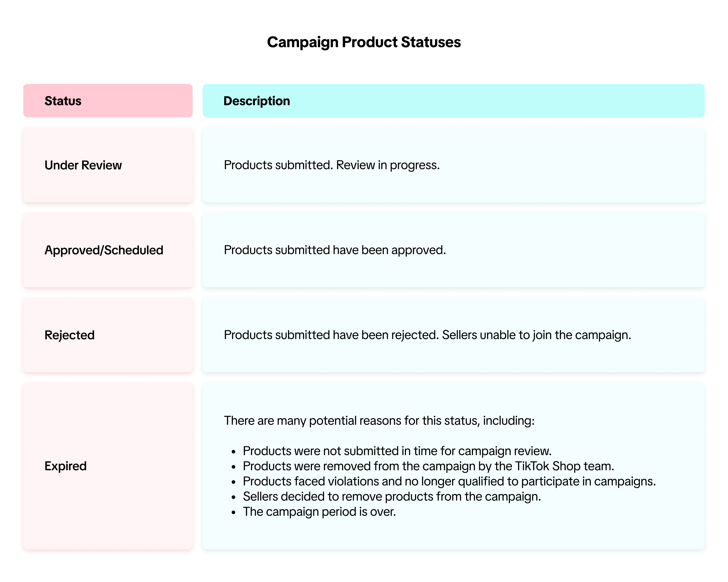Click the word 'Status' in header
Viewport: 728px width, 582px height.
(63, 101)
